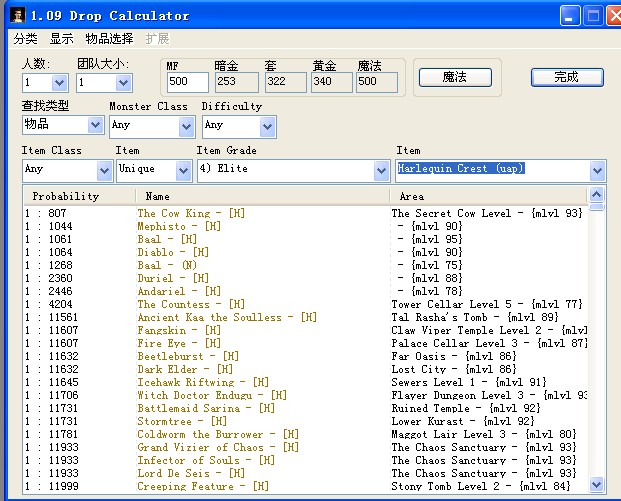Select Coldworm the Burrower row
Viewport: 621px width, 501px height.
click(305, 434)
